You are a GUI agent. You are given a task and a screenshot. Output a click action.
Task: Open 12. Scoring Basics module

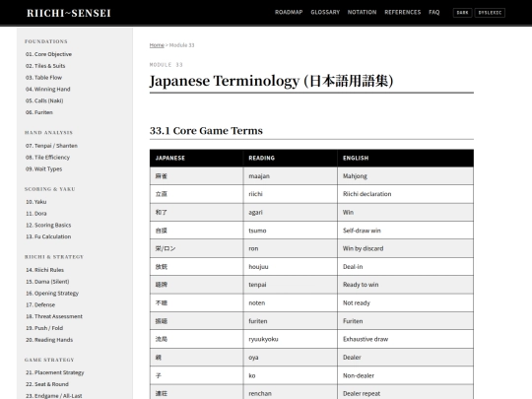(48, 225)
